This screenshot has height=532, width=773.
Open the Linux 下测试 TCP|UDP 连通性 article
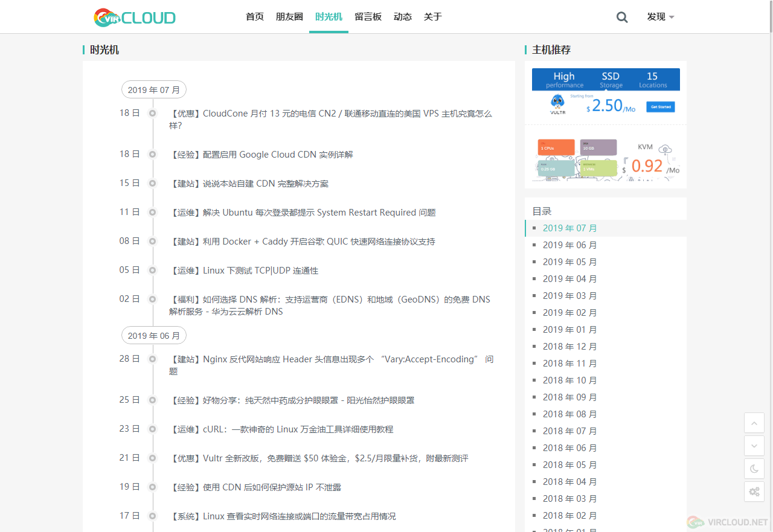tap(243, 271)
